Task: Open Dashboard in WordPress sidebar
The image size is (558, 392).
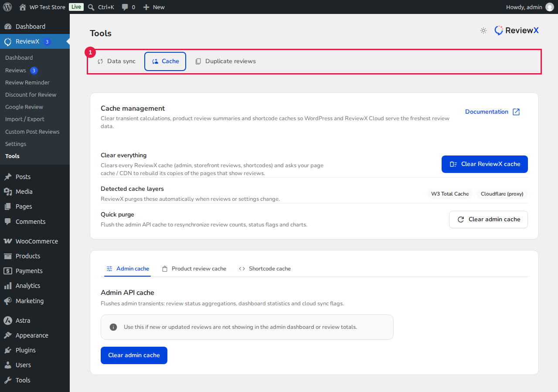Action: click(35, 27)
